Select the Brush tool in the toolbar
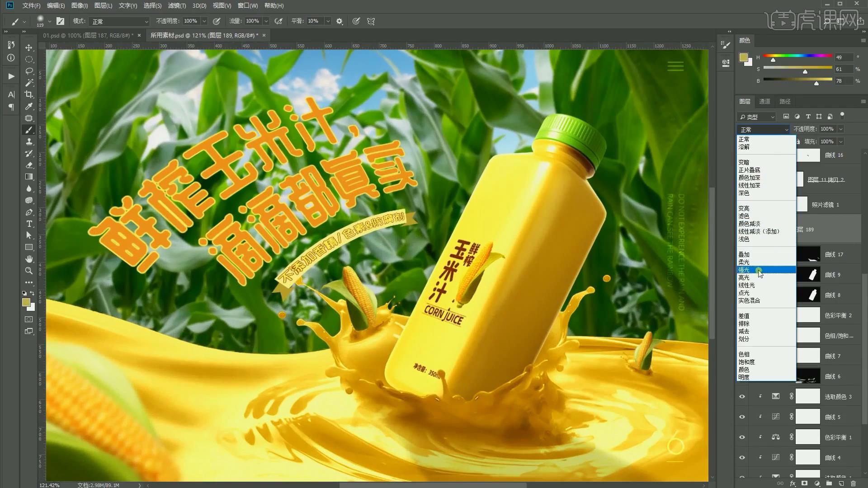The height and width of the screenshot is (488, 868). (x=29, y=130)
